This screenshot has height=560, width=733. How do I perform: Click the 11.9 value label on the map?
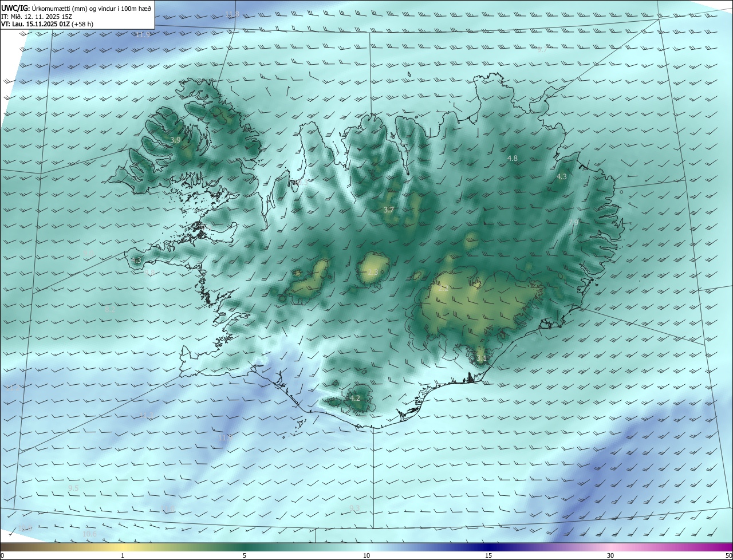pos(143,35)
